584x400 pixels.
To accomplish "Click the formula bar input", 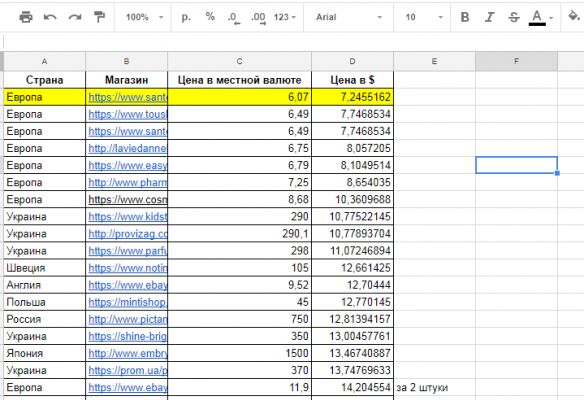I will click(293, 42).
